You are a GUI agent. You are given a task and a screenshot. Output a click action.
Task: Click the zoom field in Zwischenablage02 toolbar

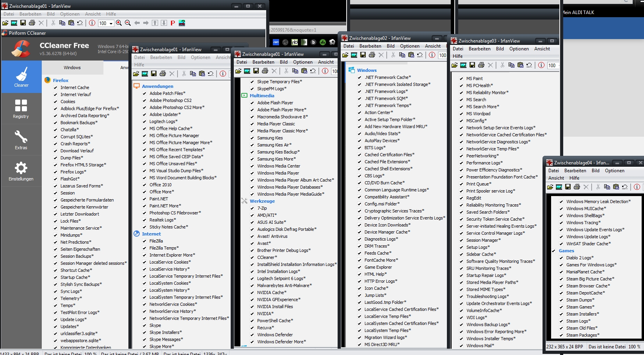[x=442, y=55]
